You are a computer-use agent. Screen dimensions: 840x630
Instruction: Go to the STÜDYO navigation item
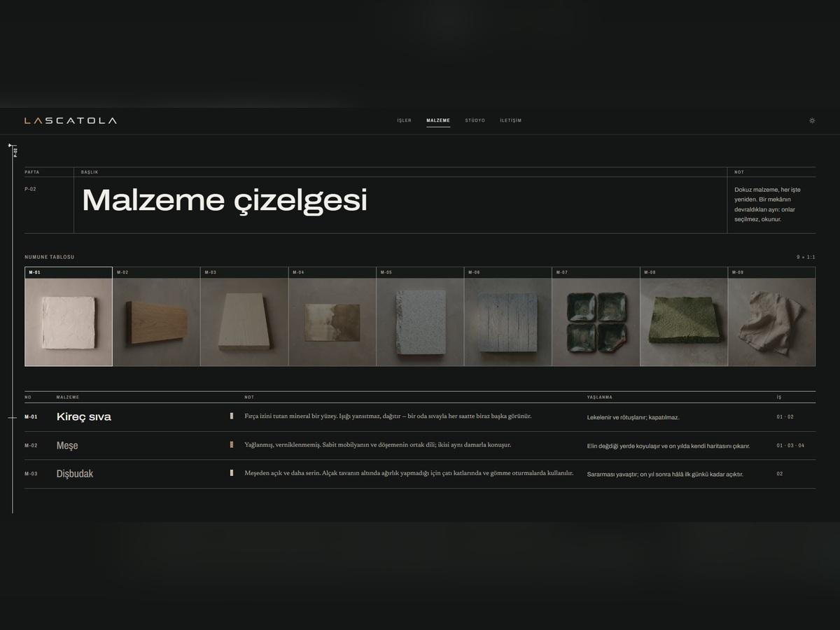[475, 120]
